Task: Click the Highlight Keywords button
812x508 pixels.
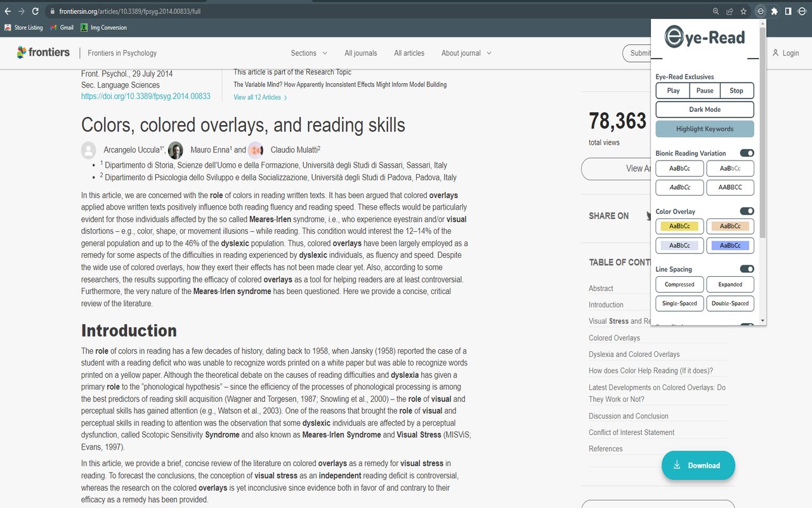Action: [x=705, y=129]
